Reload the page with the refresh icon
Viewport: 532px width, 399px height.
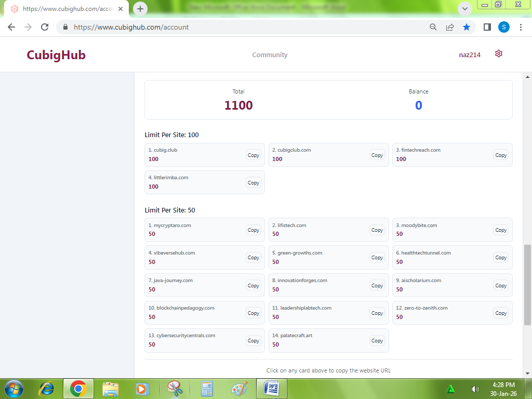(x=45, y=27)
